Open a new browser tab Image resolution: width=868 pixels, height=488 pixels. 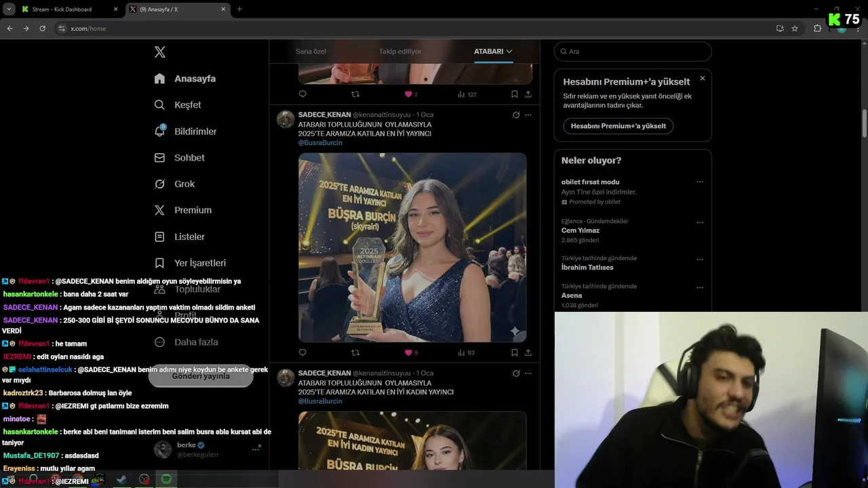[x=239, y=9]
